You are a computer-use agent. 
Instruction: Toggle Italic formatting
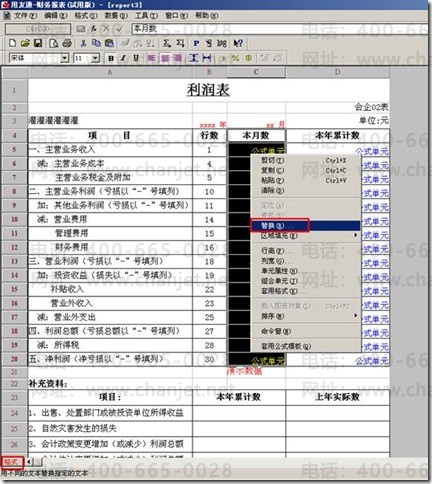123,58
